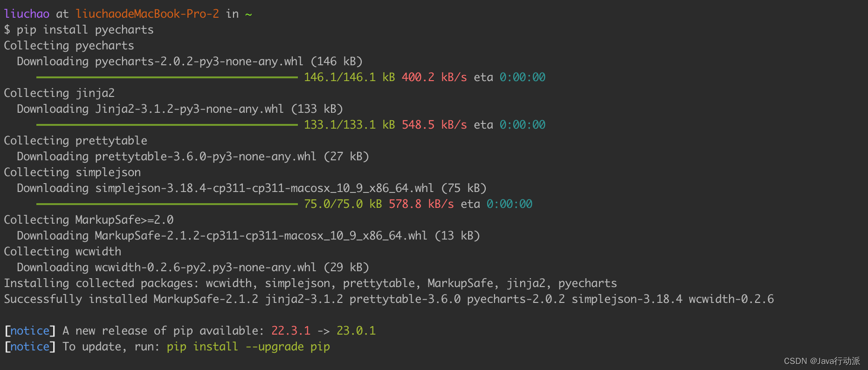Click the first [notice] tag
868x370 pixels.
[30, 331]
